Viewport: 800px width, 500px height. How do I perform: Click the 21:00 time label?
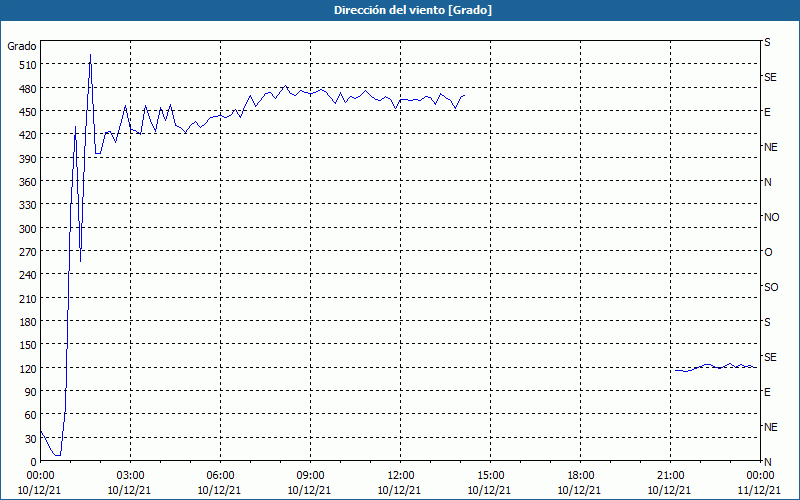[x=670, y=476]
